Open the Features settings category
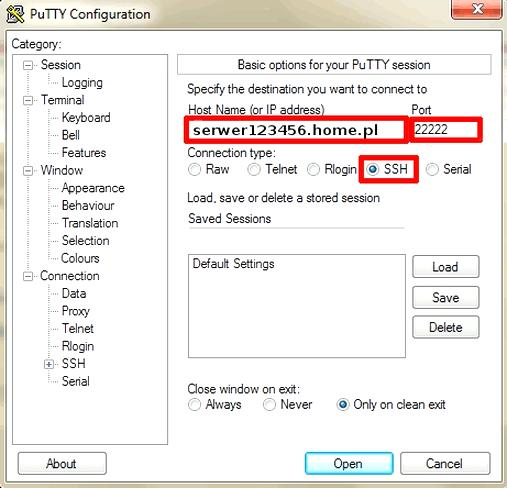The height and width of the screenshot is (488, 507). click(84, 153)
